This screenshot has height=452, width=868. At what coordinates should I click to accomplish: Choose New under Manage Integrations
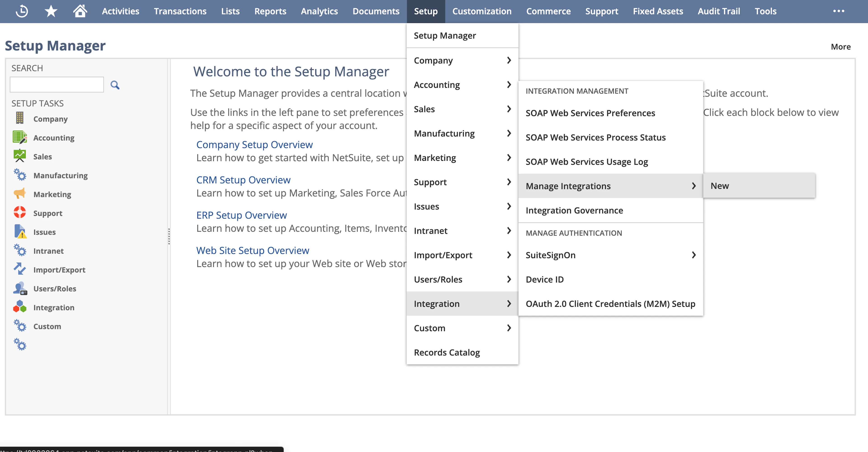[759, 186]
